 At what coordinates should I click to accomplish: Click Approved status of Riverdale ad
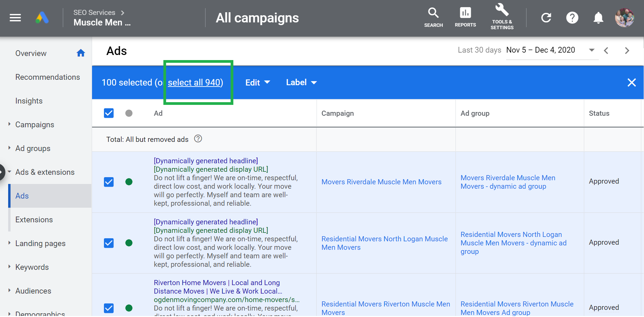click(x=604, y=181)
